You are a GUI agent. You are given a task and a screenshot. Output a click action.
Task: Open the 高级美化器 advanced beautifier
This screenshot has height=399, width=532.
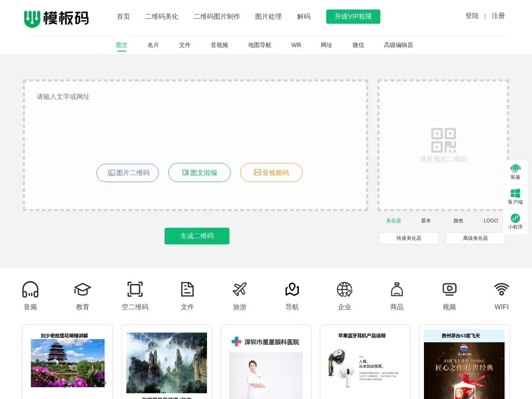(x=475, y=238)
